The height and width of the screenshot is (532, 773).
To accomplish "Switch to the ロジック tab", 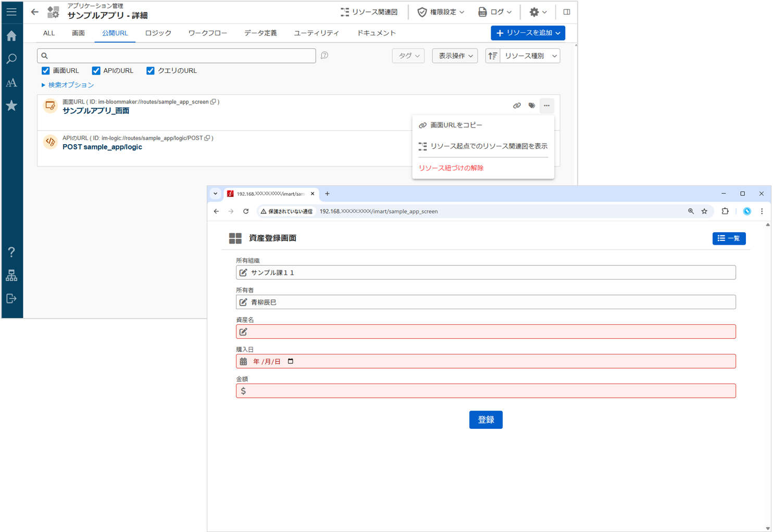I will tap(158, 33).
